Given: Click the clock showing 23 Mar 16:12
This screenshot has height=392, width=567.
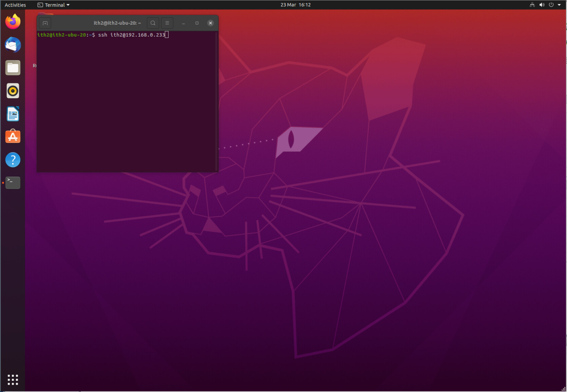Looking at the screenshot, I should click(x=295, y=5).
